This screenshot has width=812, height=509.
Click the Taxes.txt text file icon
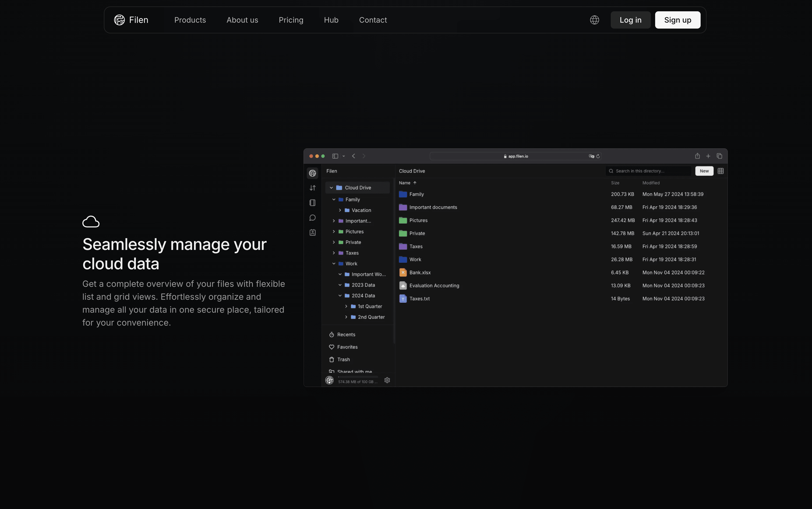(x=403, y=299)
